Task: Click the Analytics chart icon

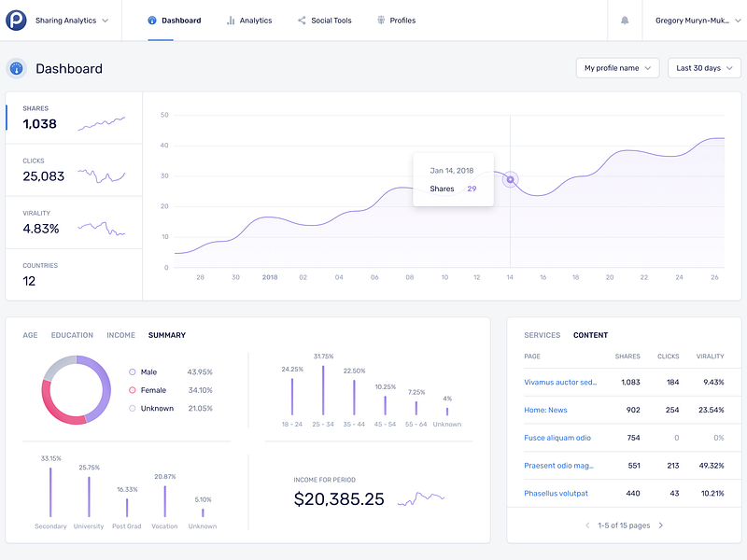Action: click(x=230, y=20)
